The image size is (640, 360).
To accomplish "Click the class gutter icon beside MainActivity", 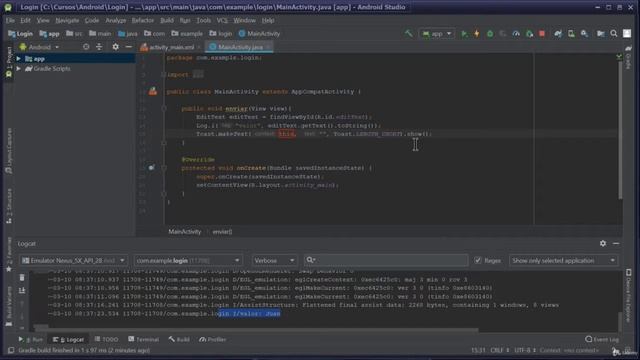I will pyautogui.click(x=153, y=91).
